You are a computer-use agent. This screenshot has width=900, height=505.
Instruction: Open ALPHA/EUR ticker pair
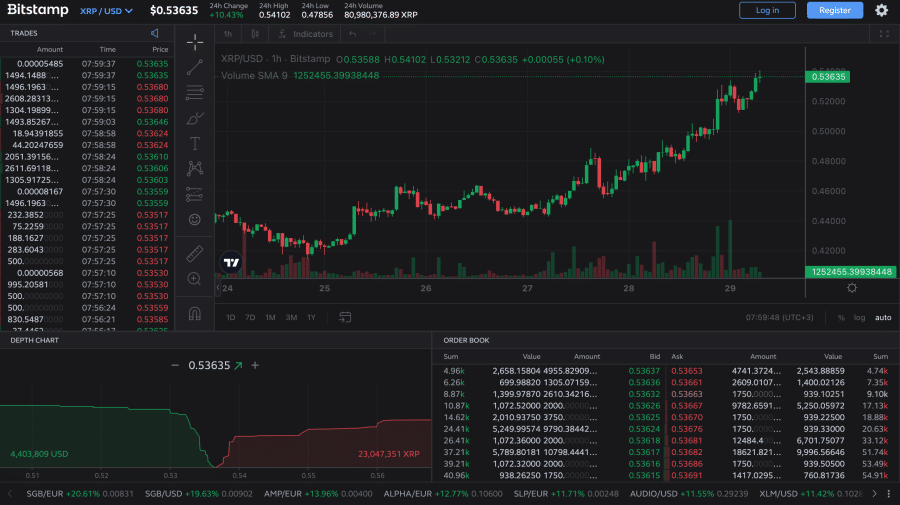(x=443, y=494)
